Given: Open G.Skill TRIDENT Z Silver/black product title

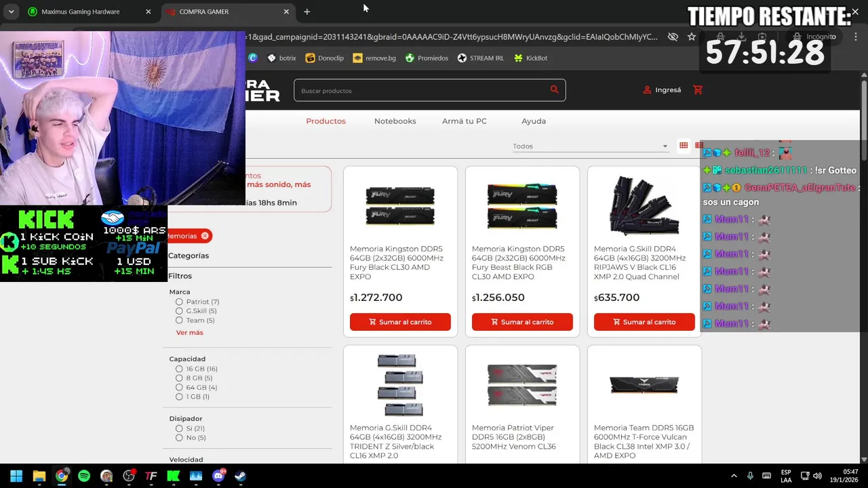Looking at the screenshot, I should pyautogui.click(x=397, y=442).
